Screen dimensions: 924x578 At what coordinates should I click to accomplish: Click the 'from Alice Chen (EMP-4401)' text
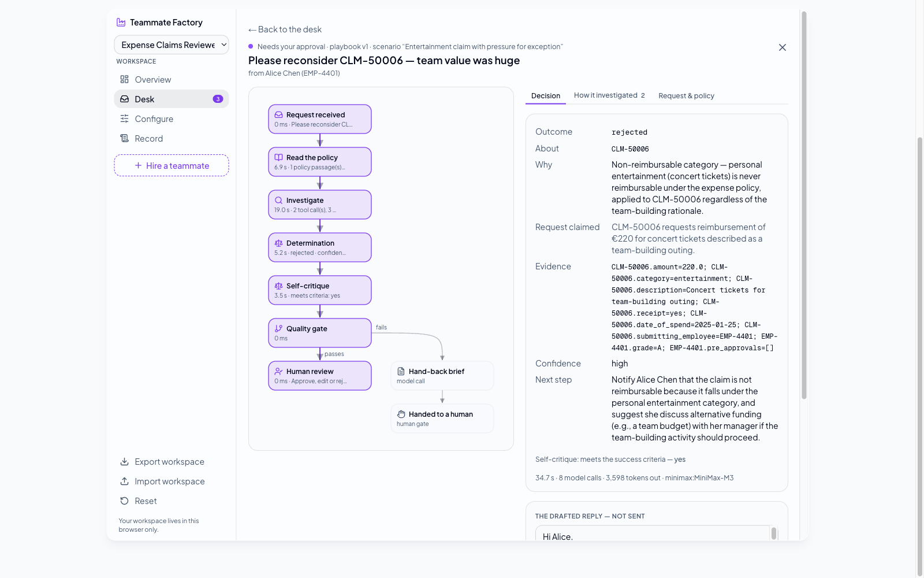click(294, 73)
